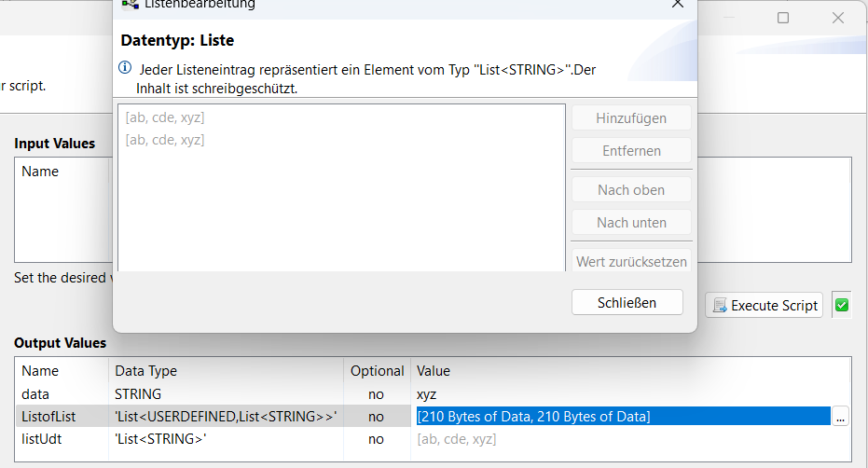
Task: Close the Listenbearbeitung dialog with X
Action: [678, 4]
